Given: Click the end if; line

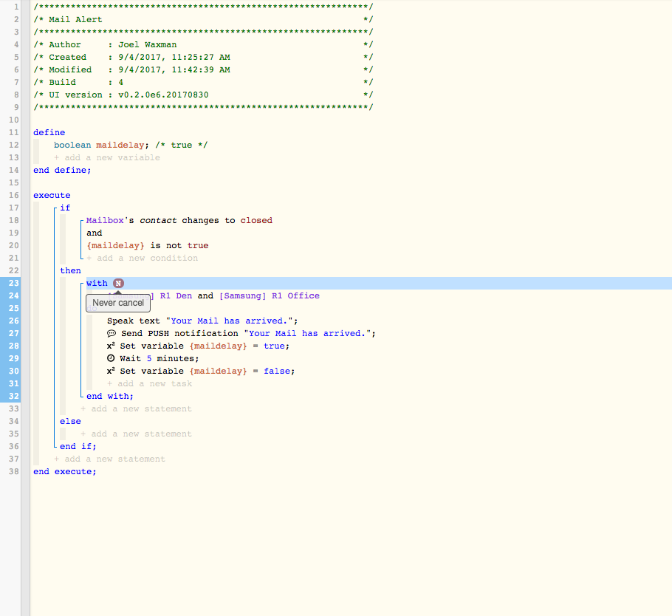Looking at the screenshot, I should tap(78, 446).
